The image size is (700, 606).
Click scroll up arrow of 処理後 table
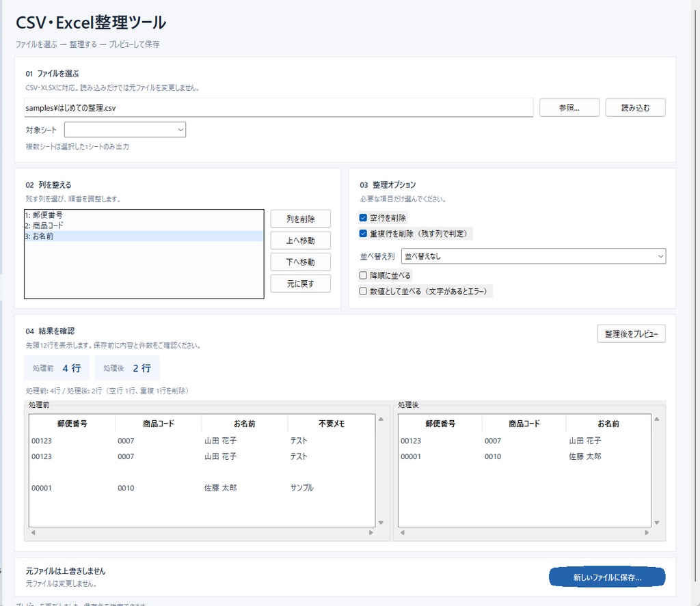(657, 419)
